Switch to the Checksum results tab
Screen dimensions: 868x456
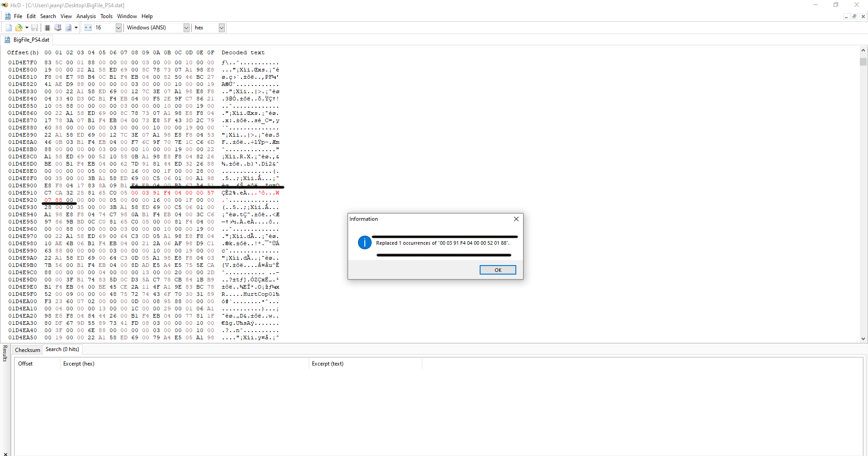click(28, 350)
